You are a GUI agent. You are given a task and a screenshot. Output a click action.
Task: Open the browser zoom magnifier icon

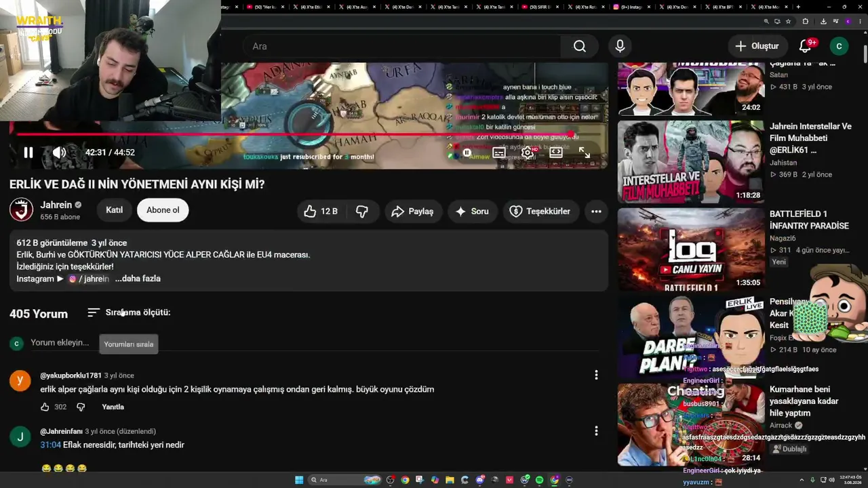pyautogui.click(x=767, y=22)
